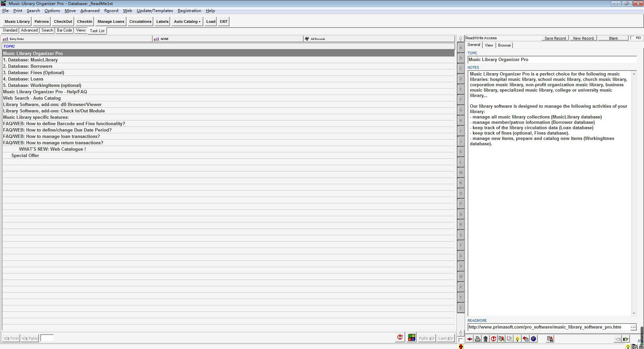Image resolution: width=644 pixels, height=349 pixels.
Task: Switch to the Task List tab
Action: [x=97, y=31]
